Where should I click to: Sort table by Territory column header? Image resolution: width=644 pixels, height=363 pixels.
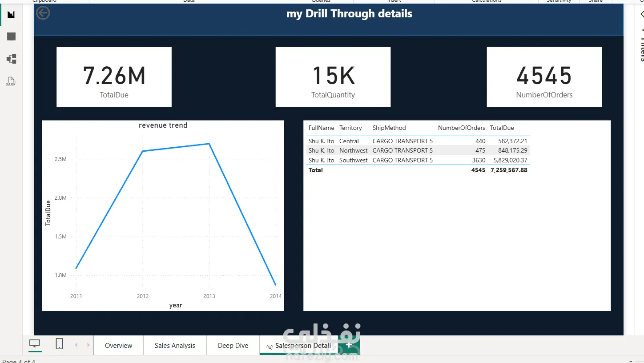click(x=350, y=128)
